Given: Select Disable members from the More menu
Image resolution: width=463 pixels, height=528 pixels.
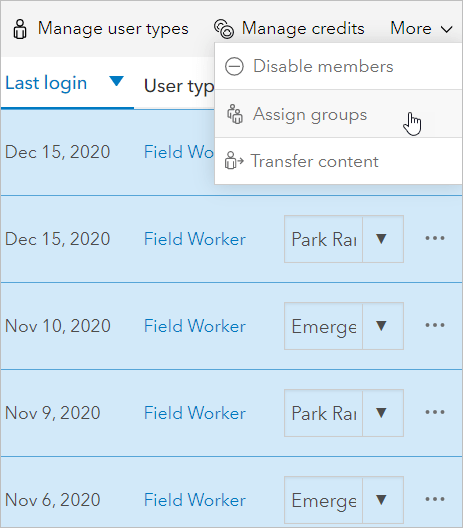Looking at the screenshot, I should [338, 66].
